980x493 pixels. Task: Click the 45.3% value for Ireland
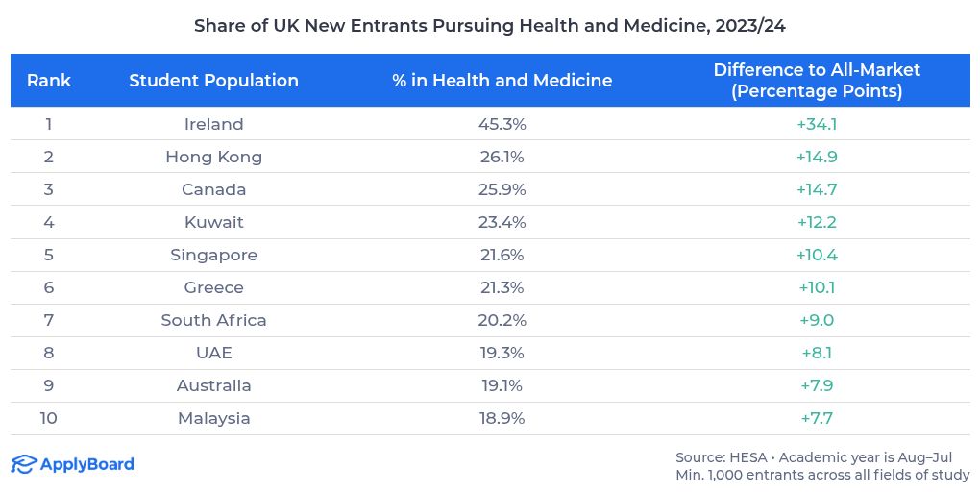502,124
